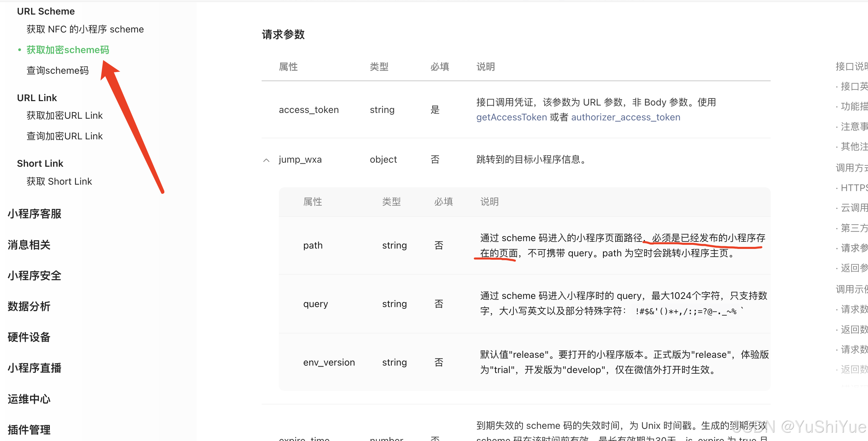Open 获取 Short Link page
The image size is (868, 441).
[x=59, y=181]
